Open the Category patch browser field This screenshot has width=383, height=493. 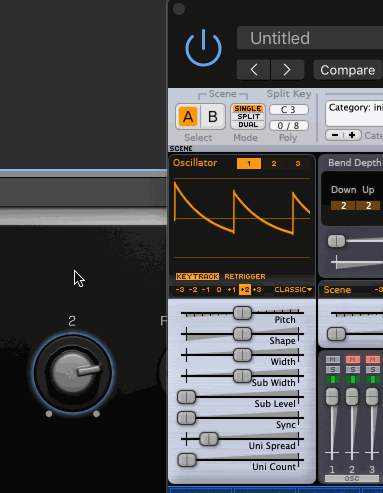354,113
